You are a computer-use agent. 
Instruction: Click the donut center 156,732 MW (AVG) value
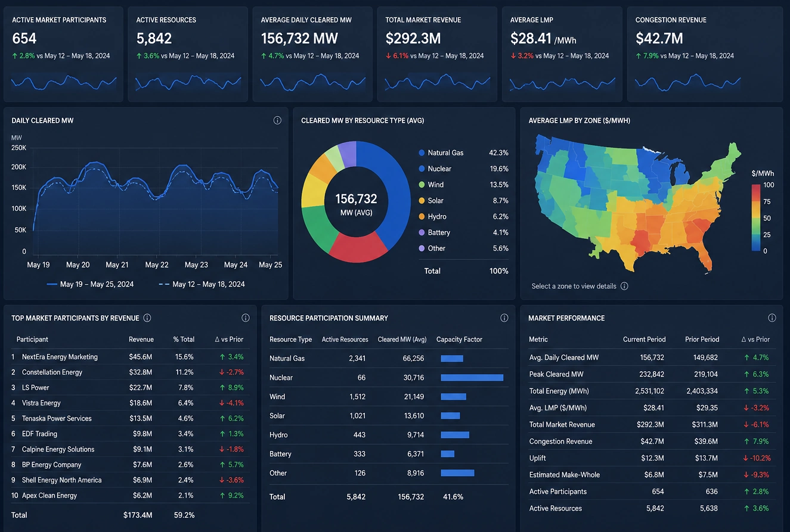pos(356,204)
